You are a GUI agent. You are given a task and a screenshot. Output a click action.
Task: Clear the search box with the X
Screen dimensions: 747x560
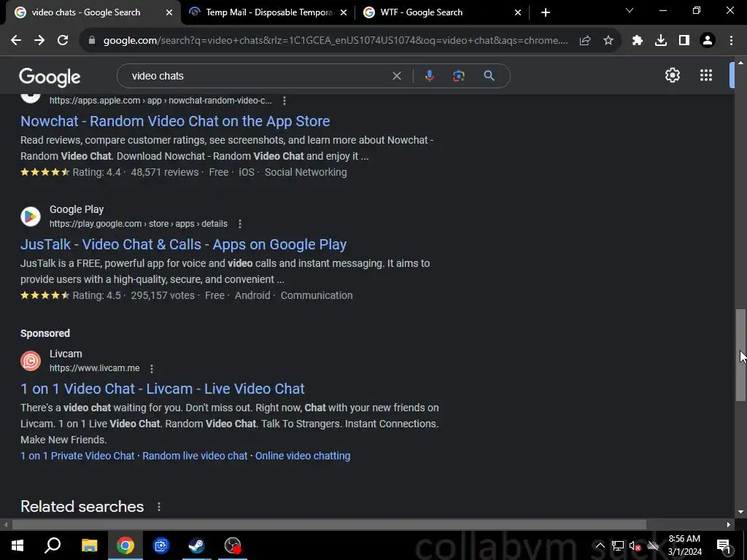396,76
